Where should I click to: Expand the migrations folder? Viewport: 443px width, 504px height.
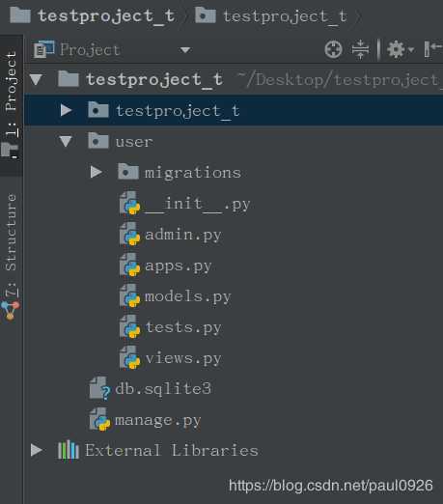click(x=96, y=172)
